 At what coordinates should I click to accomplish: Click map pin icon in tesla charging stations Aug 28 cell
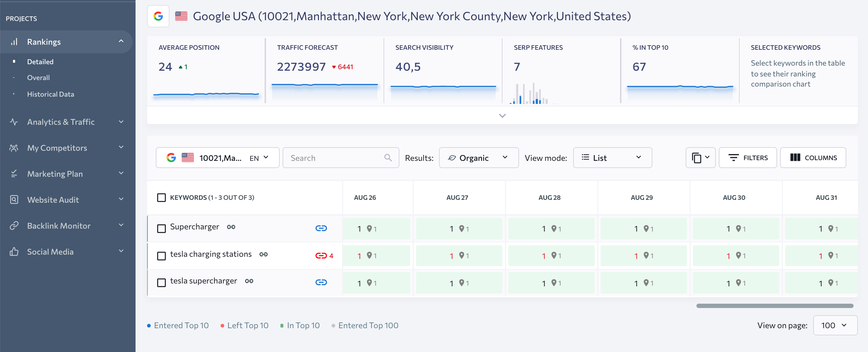[x=554, y=255]
